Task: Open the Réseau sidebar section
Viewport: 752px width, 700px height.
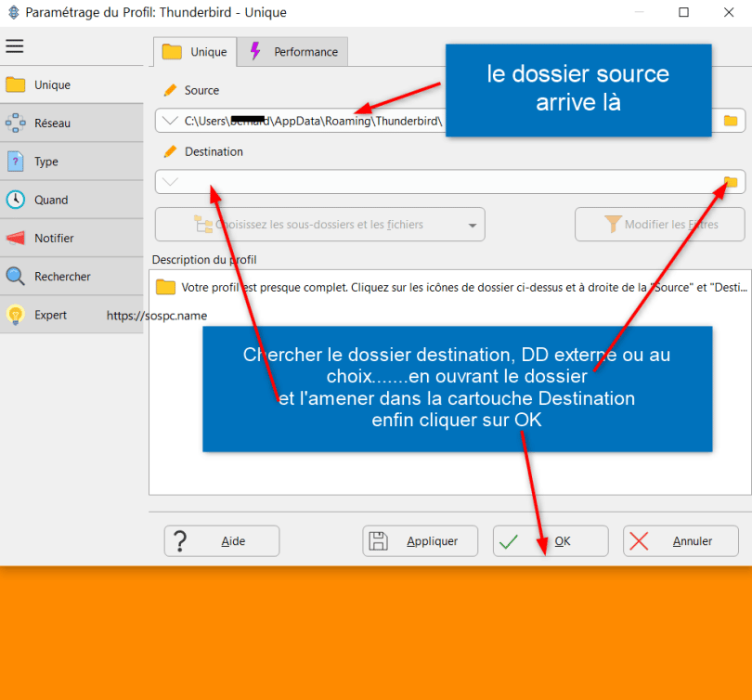Action: pyautogui.click(x=71, y=123)
